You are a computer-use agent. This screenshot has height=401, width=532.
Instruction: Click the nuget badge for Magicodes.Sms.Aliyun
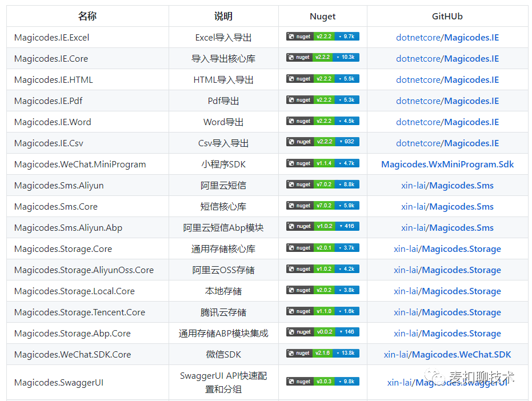click(x=323, y=185)
